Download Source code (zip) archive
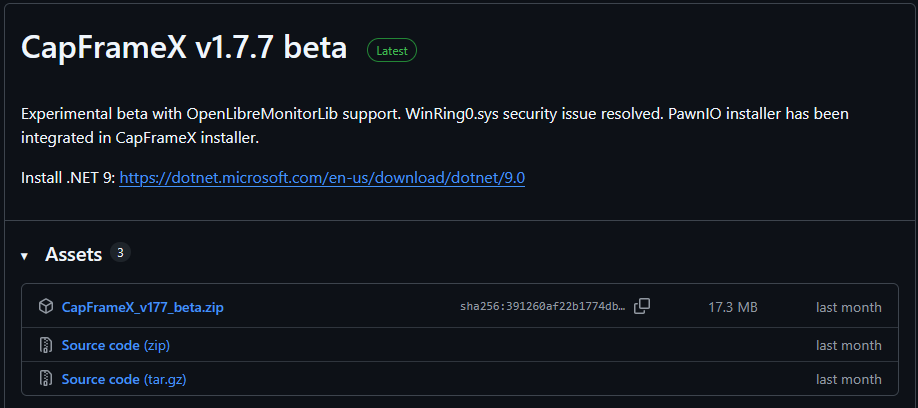This screenshot has width=918, height=408. (x=100, y=345)
